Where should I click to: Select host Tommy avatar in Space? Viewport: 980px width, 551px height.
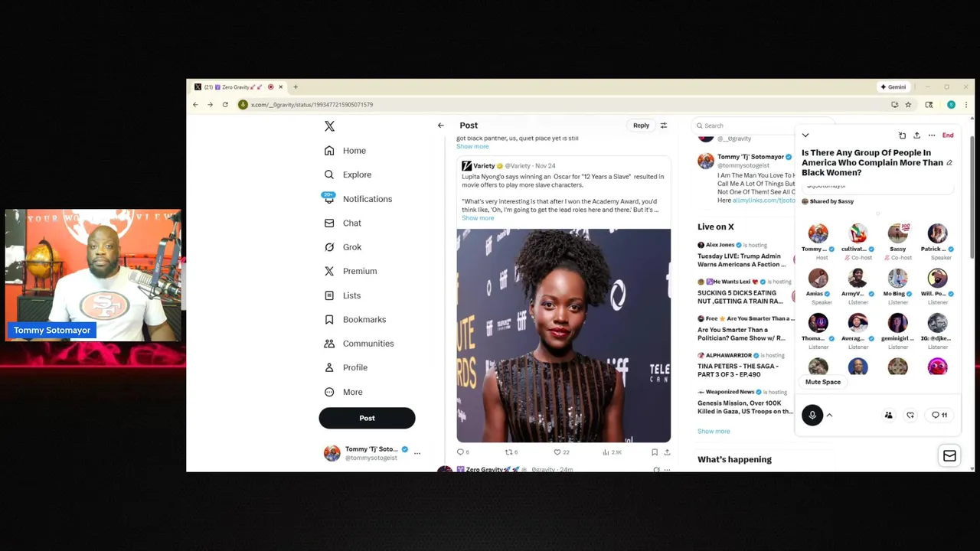818,233
